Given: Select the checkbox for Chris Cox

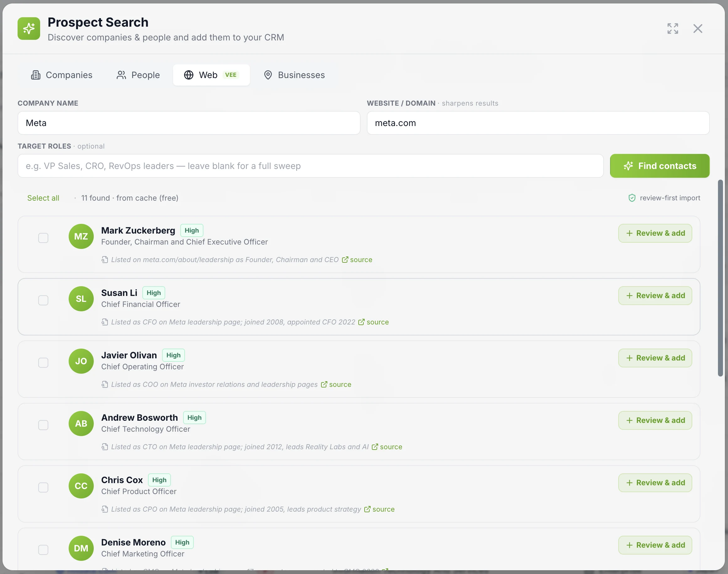Looking at the screenshot, I should (x=43, y=487).
